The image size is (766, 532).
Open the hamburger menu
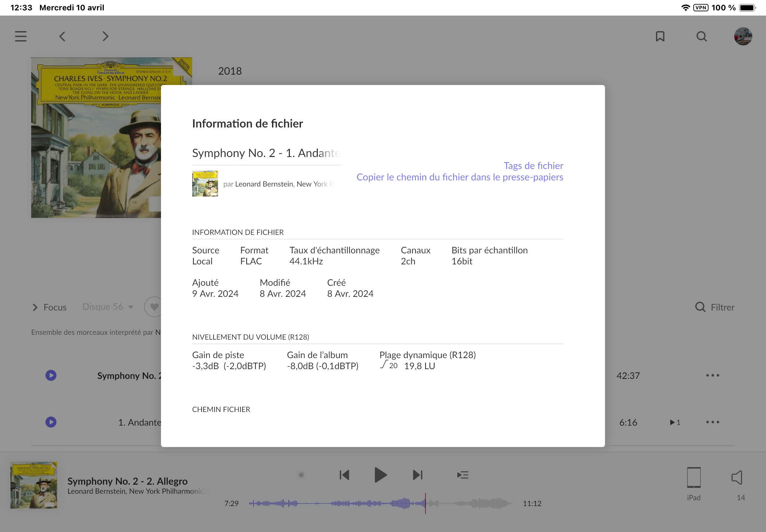[x=21, y=36]
